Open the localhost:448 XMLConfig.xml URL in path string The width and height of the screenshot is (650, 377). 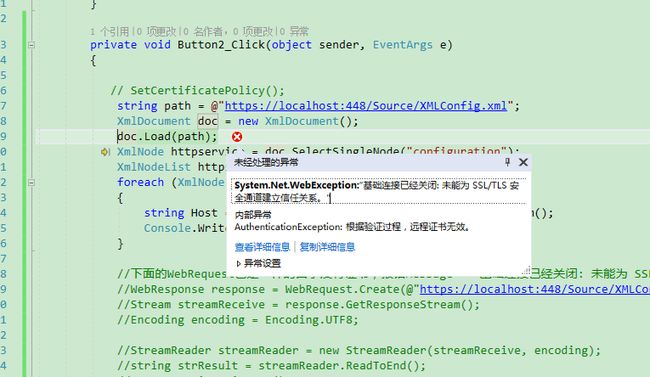click(366, 106)
